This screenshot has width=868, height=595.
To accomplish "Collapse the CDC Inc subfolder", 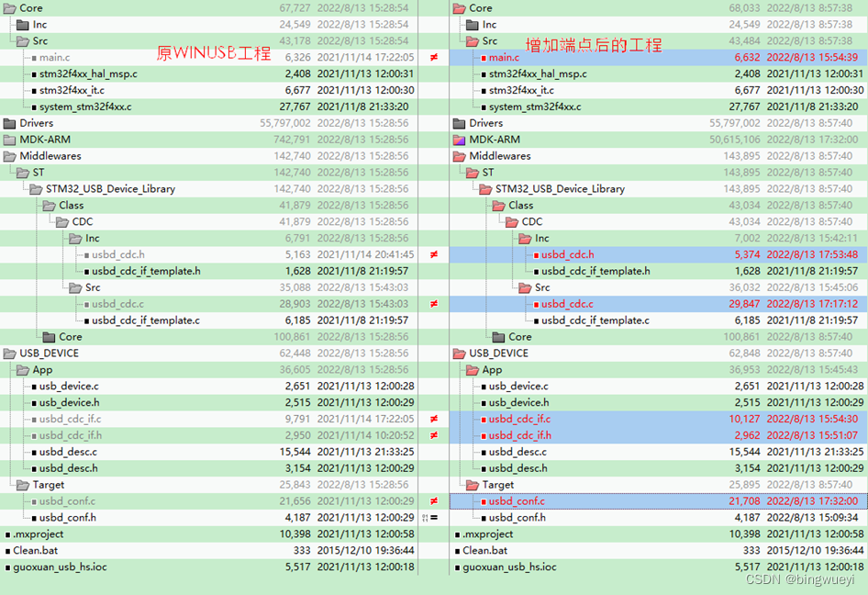I will [72, 238].
